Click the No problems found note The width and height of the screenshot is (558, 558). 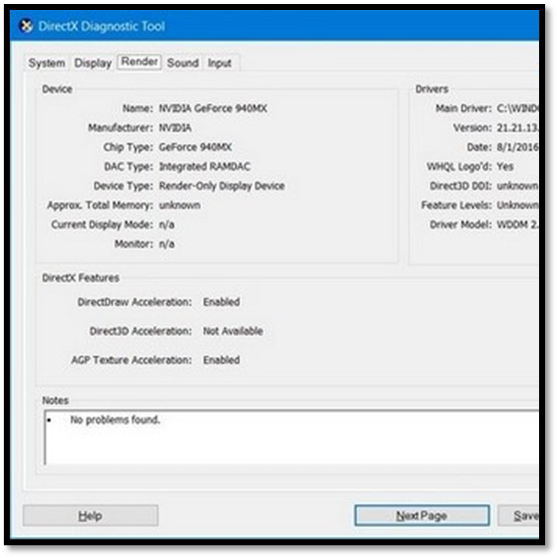[x=115, y=420]
